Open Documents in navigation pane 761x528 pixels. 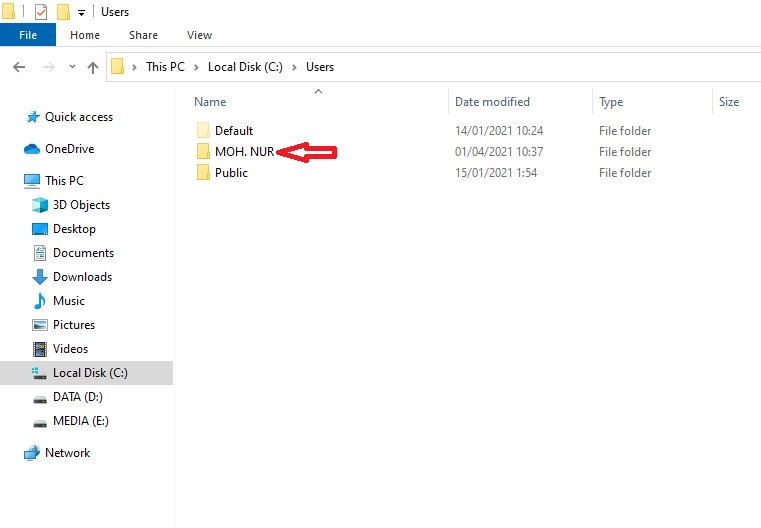[83, 253]
